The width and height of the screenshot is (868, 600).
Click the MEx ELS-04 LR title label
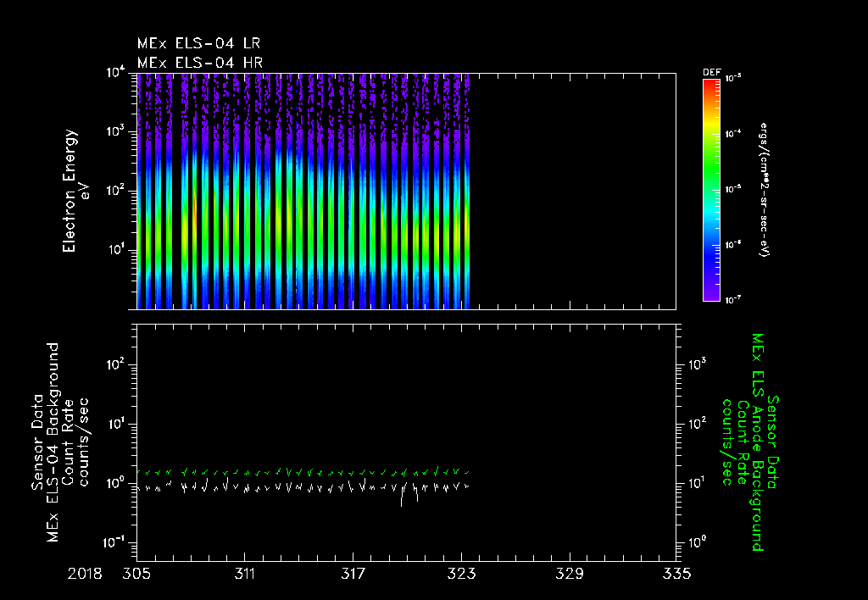198,43
